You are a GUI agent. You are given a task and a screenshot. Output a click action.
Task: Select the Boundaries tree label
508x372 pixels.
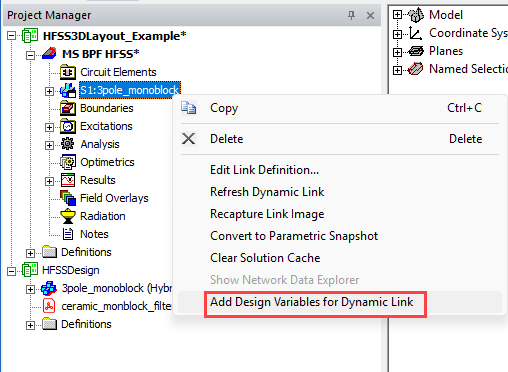(x=107, y=108)
